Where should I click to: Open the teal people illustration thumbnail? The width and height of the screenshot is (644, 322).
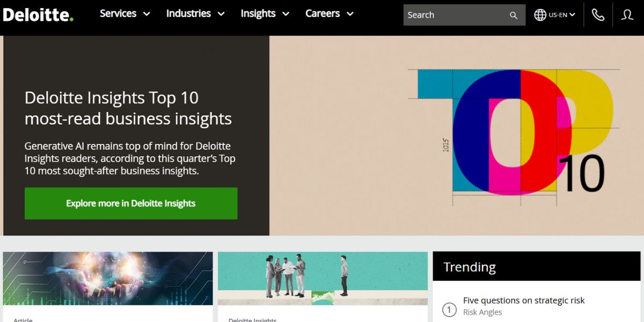tap(323, 278)
